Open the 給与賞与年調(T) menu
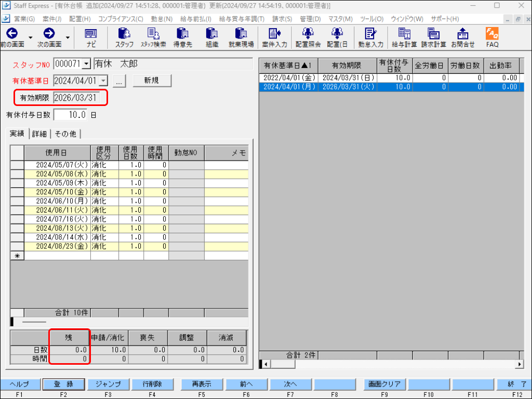This screenshot has width=532, height=399. pos(242,19)
